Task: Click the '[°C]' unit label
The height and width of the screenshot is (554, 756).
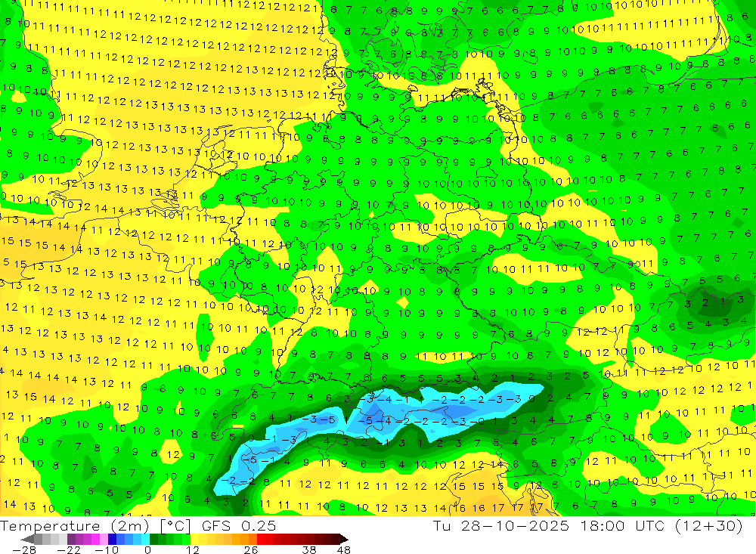Action: point(175,526)
